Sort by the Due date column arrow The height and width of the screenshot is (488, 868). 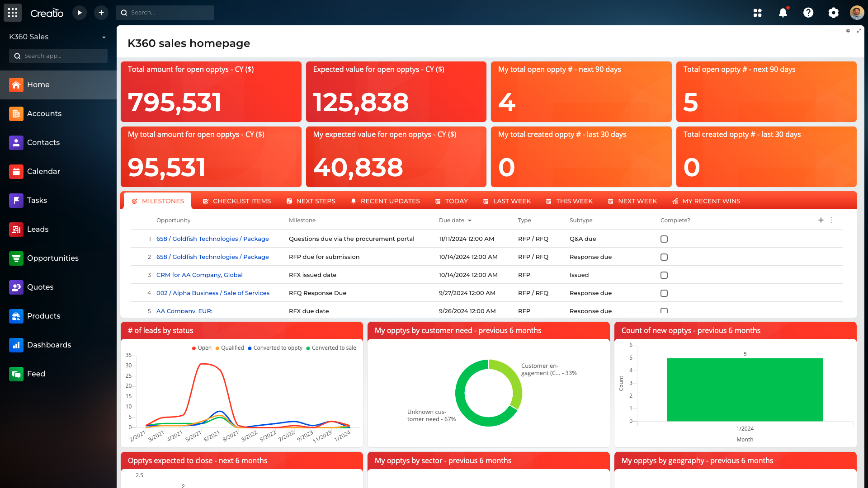click(470, 221)
